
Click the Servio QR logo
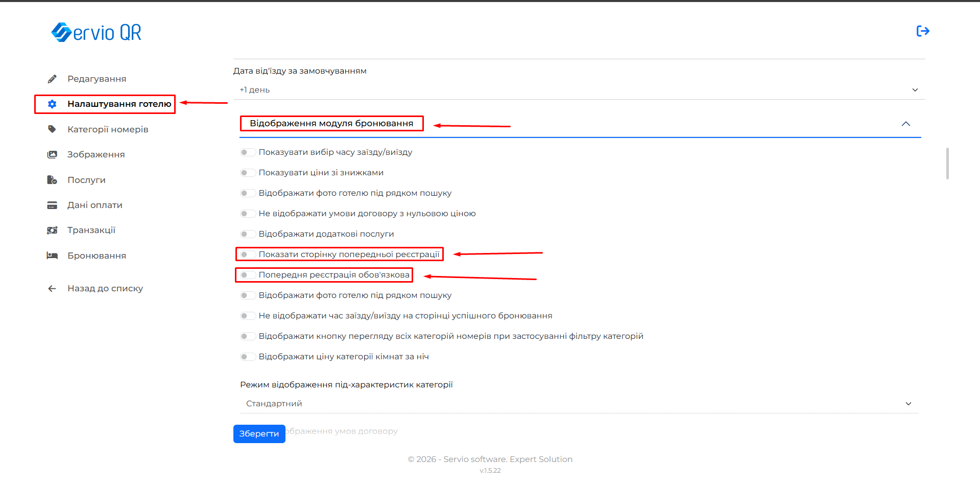(96, 32)
